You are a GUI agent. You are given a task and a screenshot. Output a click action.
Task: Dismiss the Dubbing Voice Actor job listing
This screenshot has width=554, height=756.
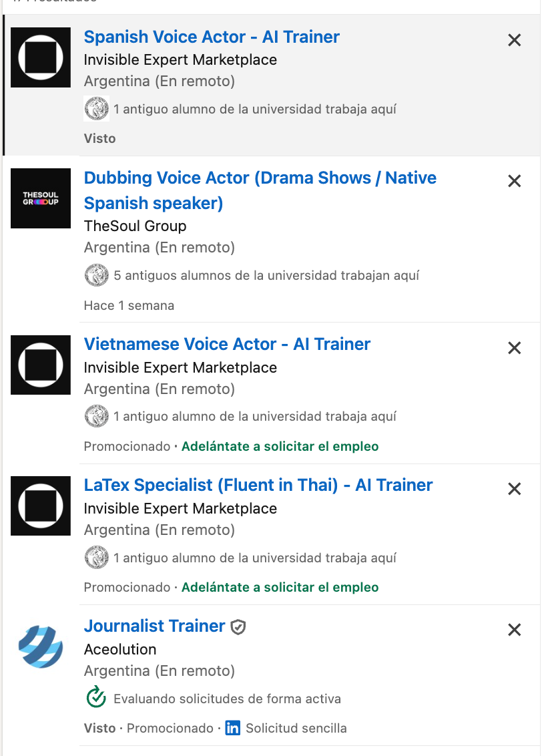point(515,181)
